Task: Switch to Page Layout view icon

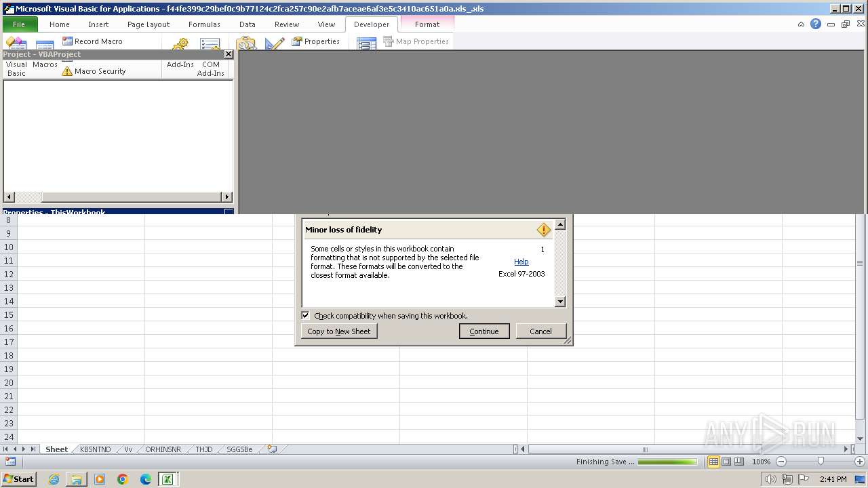Action: pos(726,462)
